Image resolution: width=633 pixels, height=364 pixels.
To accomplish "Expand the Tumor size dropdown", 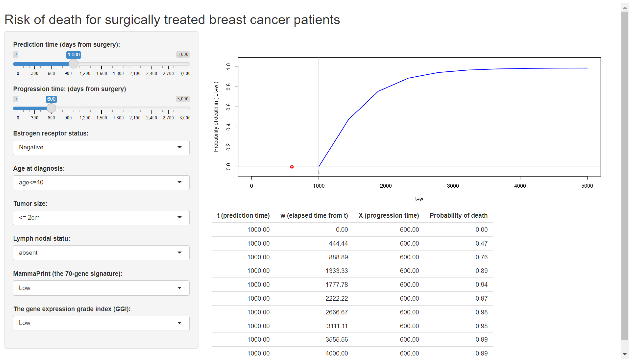I will coord(101,217).
